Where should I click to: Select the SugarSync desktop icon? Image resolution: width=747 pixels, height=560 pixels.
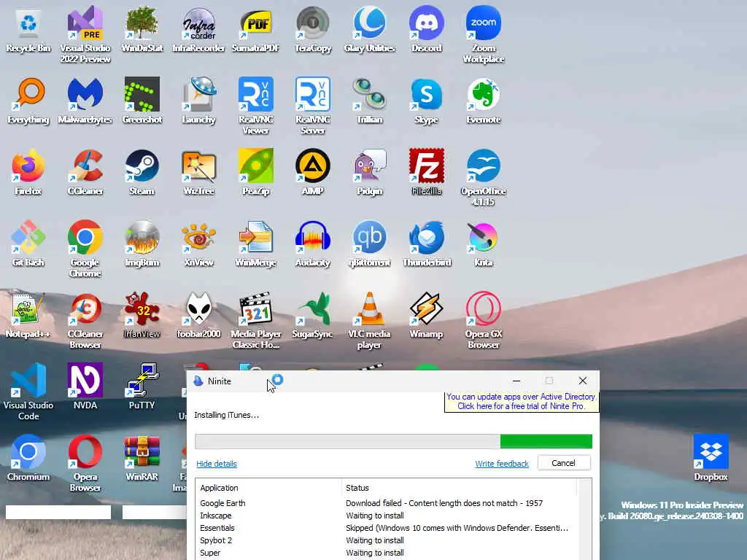[x=313, y=316]
